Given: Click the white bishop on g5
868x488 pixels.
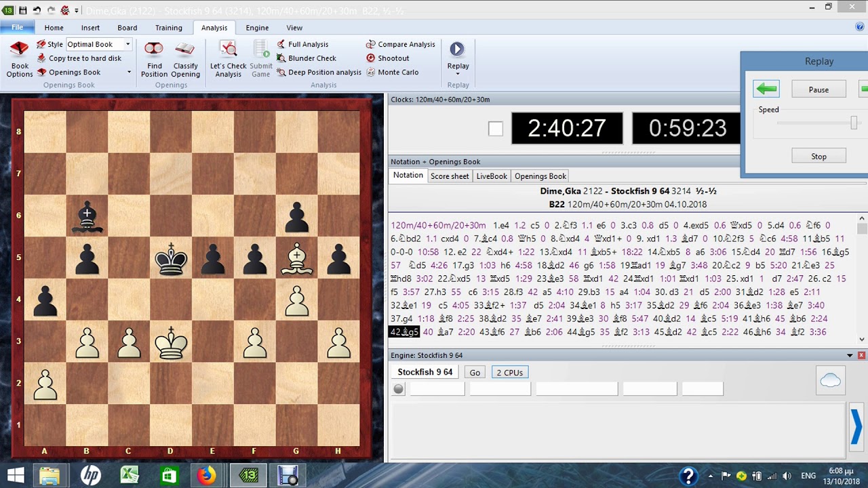Looking at the screenshot, I should click(x=296, y=258).
